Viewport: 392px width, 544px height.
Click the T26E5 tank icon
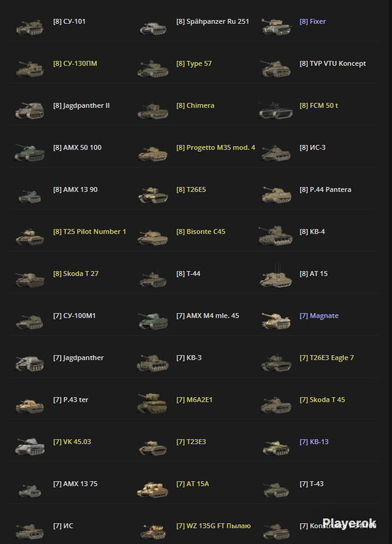pos(153,195)
